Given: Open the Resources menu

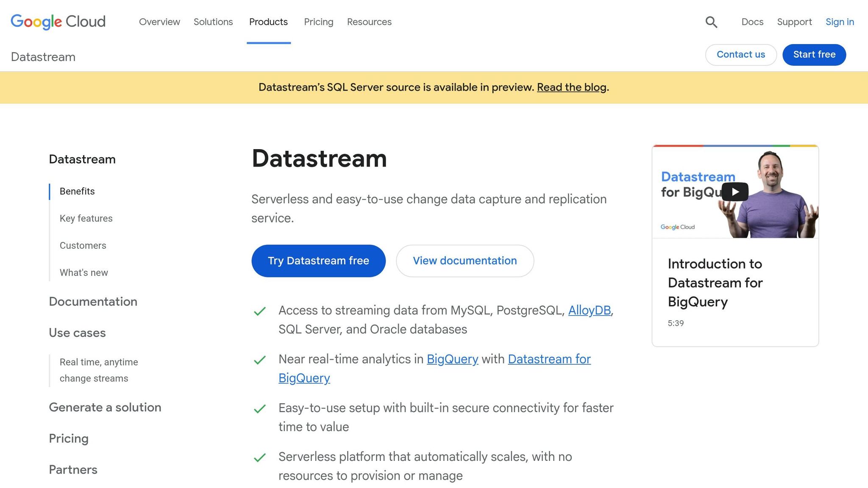Looking at the screenshot, I should (x=369, y=22).
